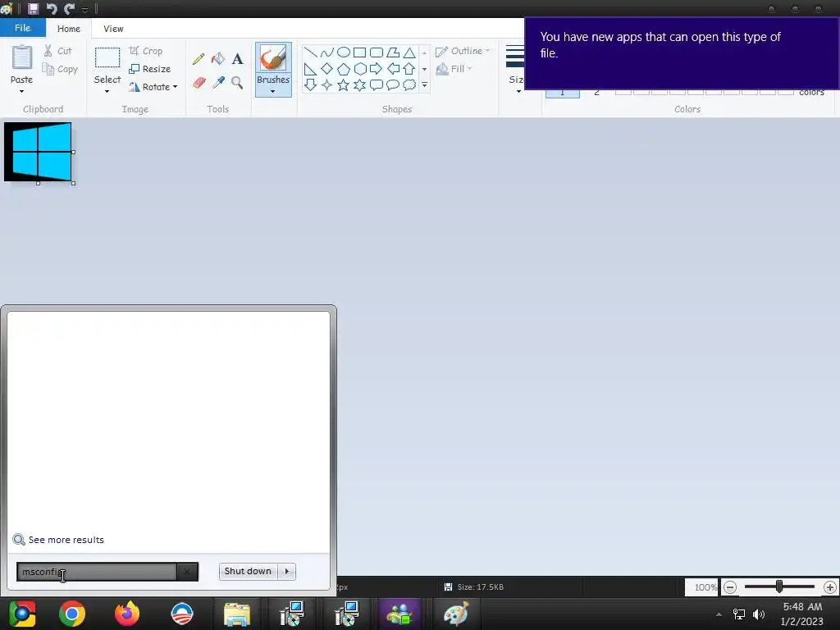
Task: Click the Save icon in title bar
Action: pyautogui.click(x=33, y=8)
